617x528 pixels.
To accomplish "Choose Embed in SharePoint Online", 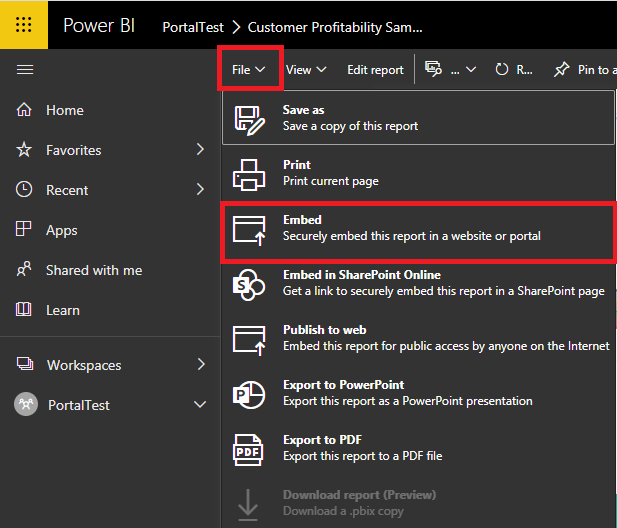I will click(418, 283).
